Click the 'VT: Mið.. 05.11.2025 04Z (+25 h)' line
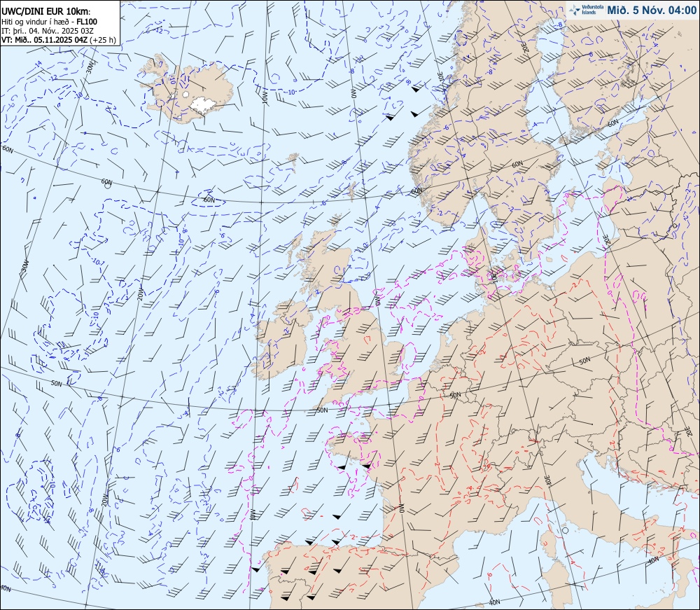The height and width of the screenshot is (610, 700). [59, 40]
